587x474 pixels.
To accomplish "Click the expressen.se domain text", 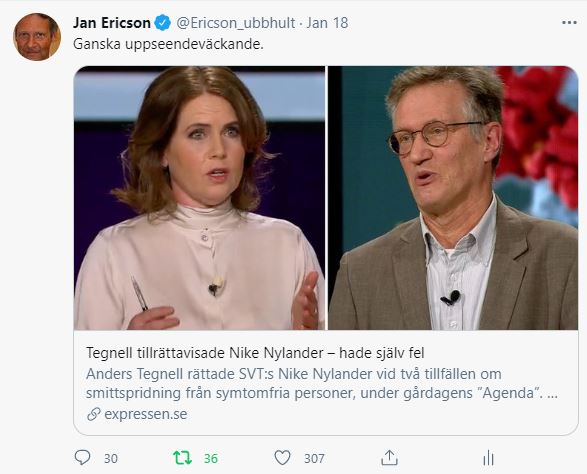I will pyautogui.click(x=146, y=414).
